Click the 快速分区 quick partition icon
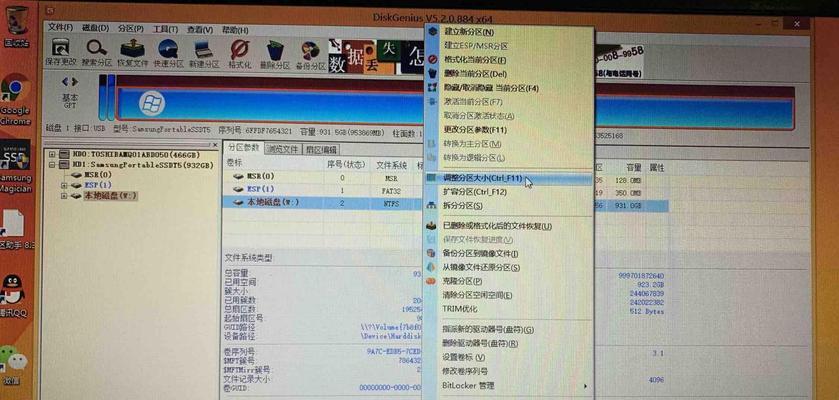This screenshot has width=839, height=400. click(168, 54)
